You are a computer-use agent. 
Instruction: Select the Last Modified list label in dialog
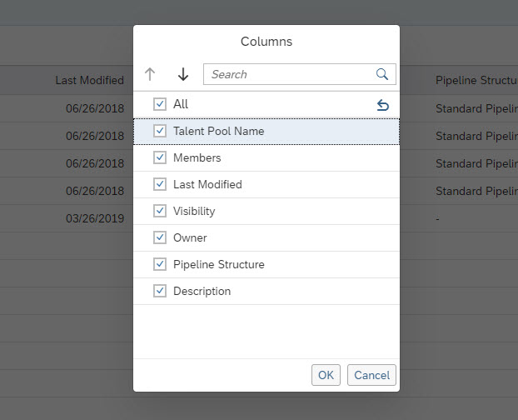207,184
